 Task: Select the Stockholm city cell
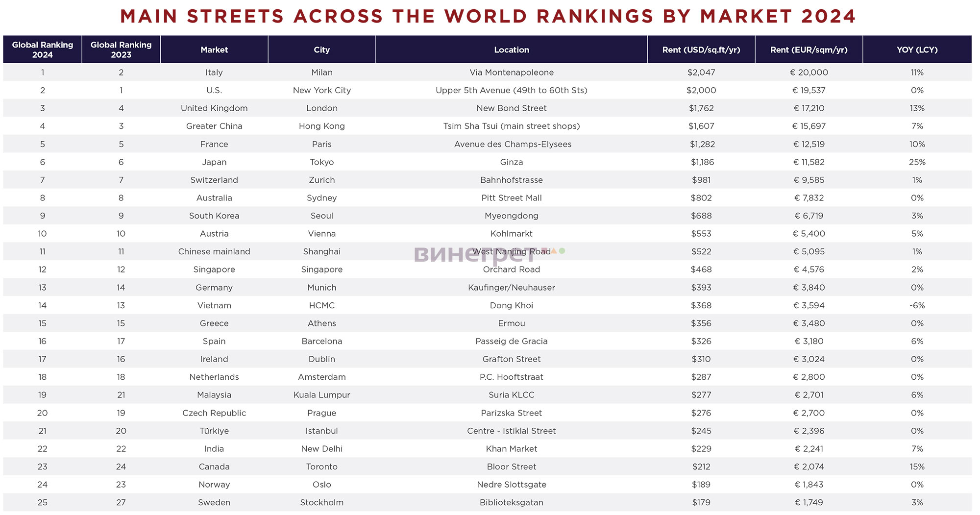(322, 502)
